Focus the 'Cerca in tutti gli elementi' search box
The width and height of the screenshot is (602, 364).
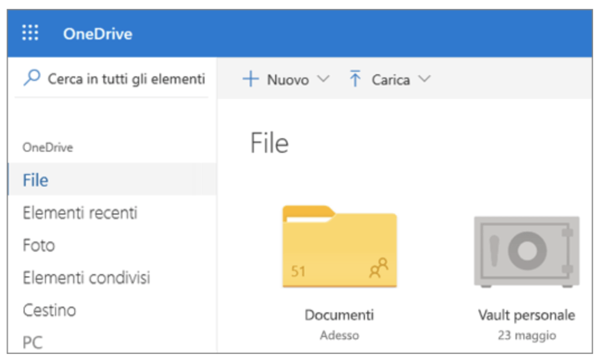126,79
